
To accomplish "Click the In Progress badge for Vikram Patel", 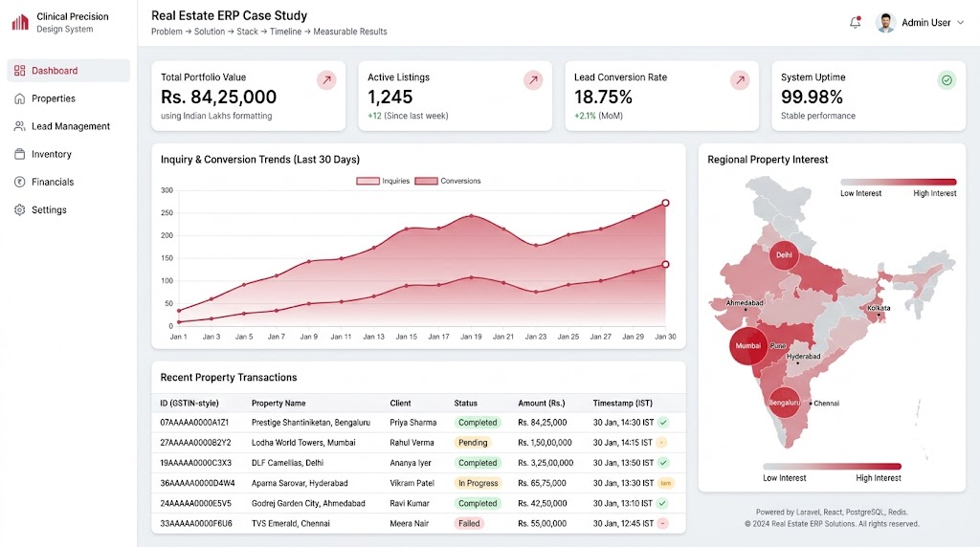I will point(479,483).
